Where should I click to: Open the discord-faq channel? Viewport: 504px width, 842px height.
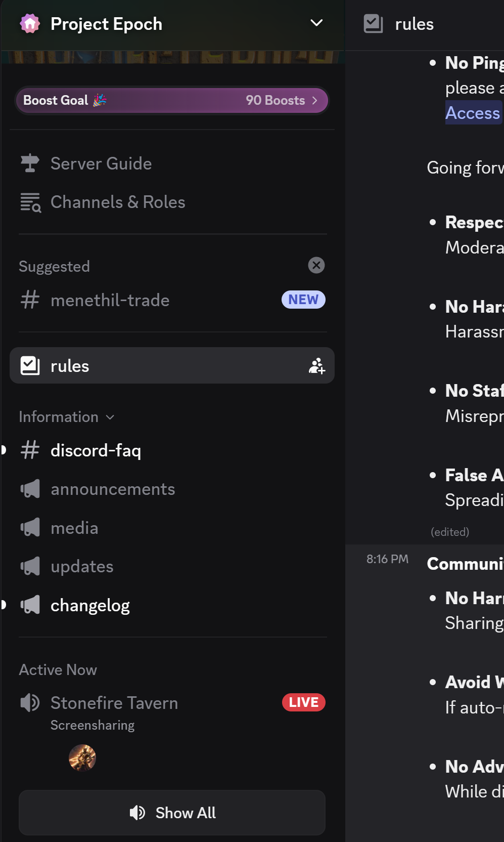pos(96,450)
